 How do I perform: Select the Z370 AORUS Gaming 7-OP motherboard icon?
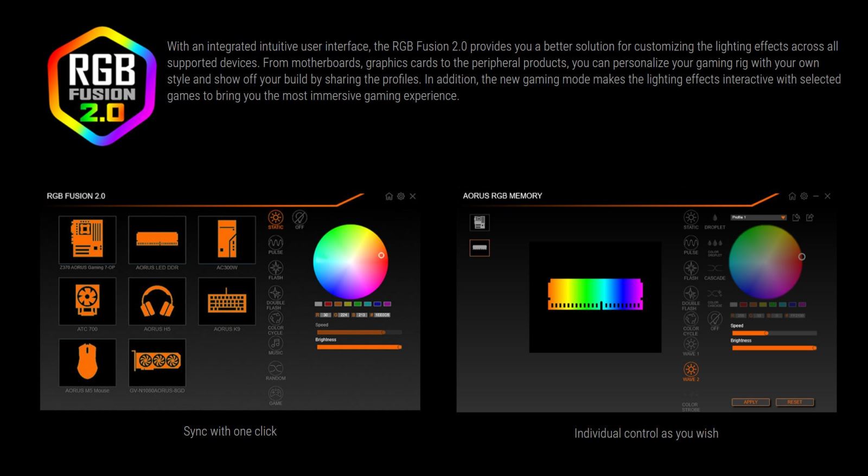tap(87, 240)
